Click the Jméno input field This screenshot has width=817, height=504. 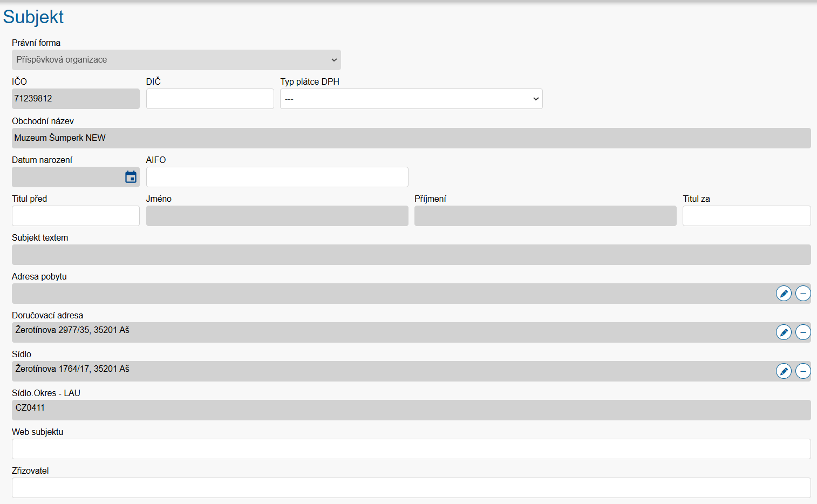(x=277, y=216)
